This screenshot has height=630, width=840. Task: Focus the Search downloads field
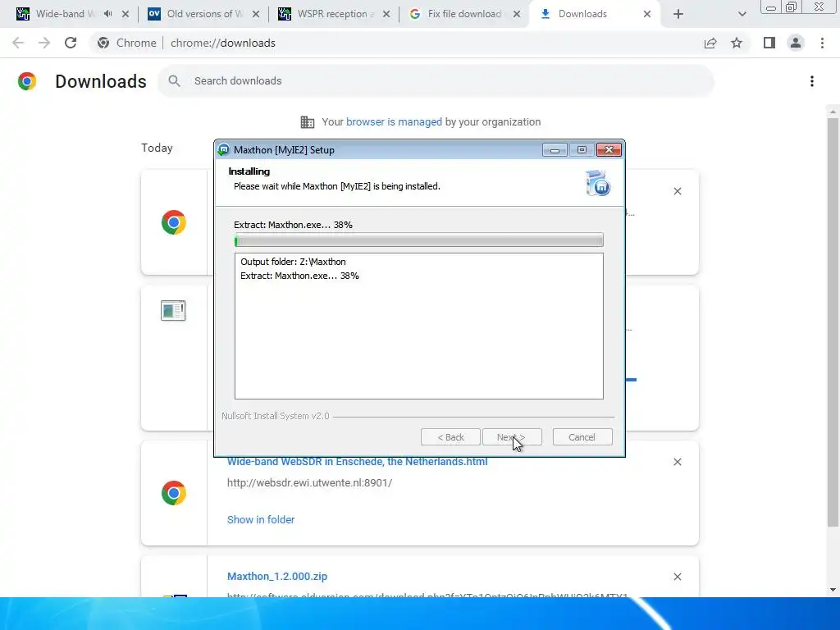(x=436, y=81)
